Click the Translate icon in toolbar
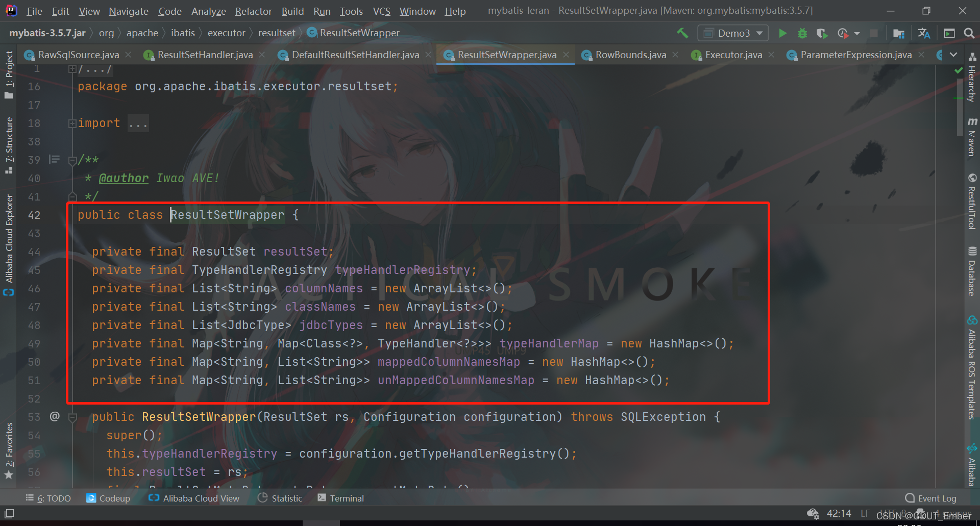The width and height of the screenshot is (980, 526). 924,33
